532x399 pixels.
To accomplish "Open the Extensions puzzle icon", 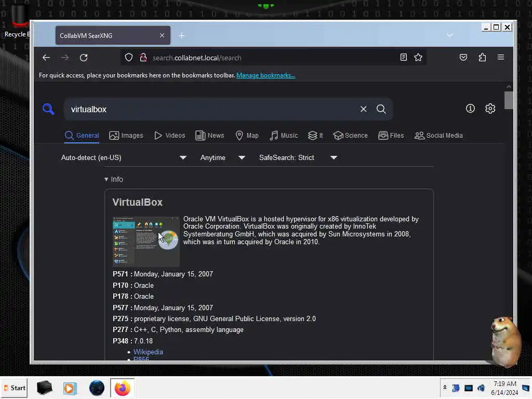I will click(x=482, y=57).
